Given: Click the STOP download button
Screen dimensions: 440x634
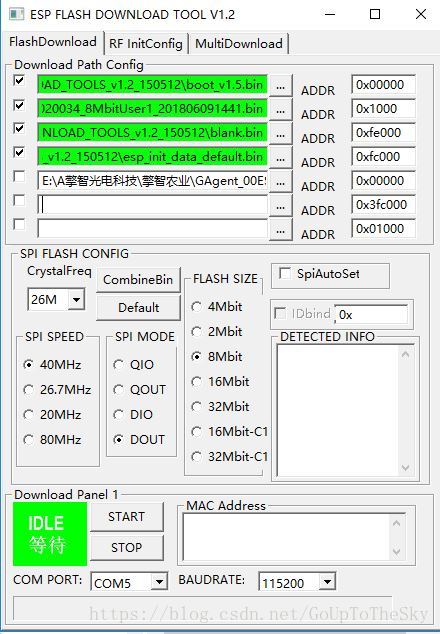Looking at the screenshot, I should [127, 547].
